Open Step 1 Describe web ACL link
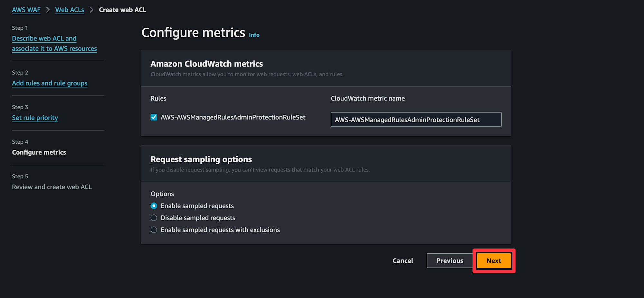 click(x=54, y=43)
